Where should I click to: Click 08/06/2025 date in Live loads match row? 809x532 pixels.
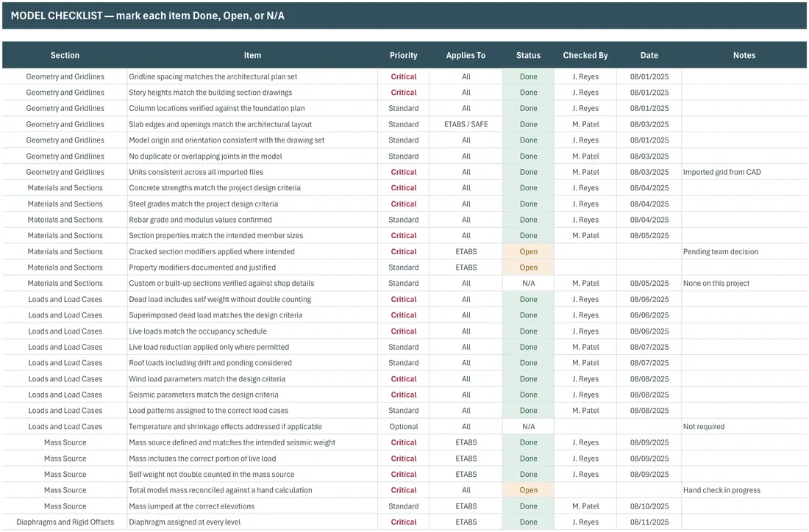pyautogui.click(x=649, y=331)
